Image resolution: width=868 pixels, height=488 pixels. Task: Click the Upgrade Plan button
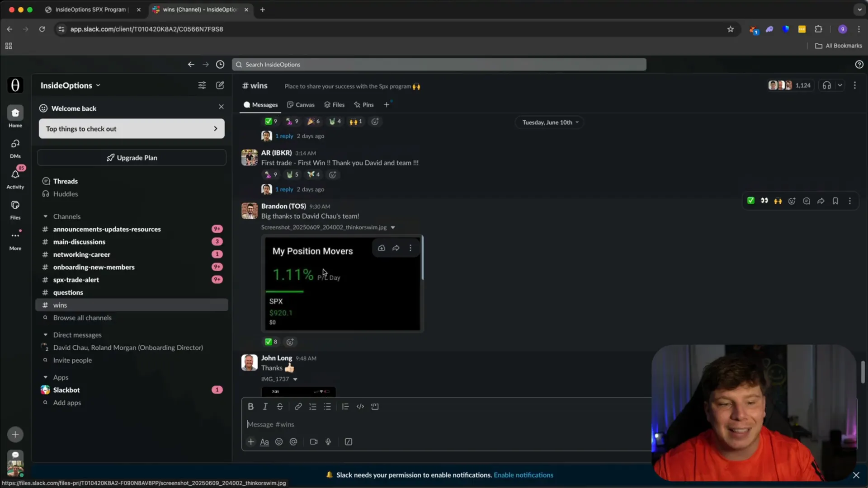132,158
